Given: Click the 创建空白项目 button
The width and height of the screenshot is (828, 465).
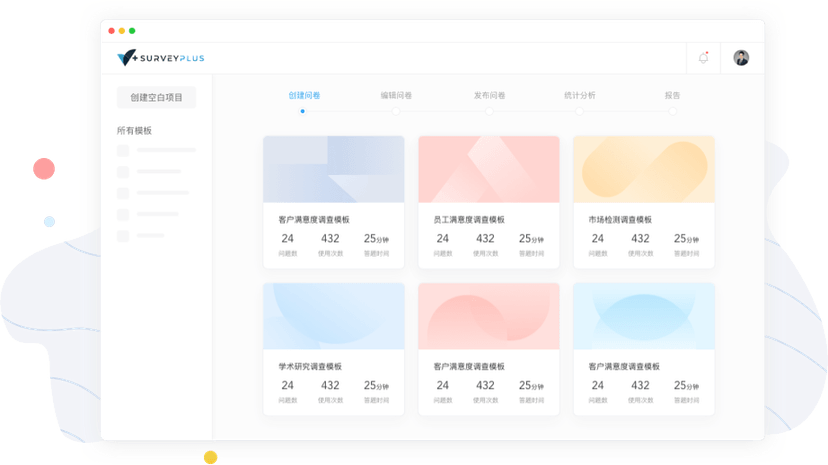Looking at the screenshot, I should pos(156,97).
